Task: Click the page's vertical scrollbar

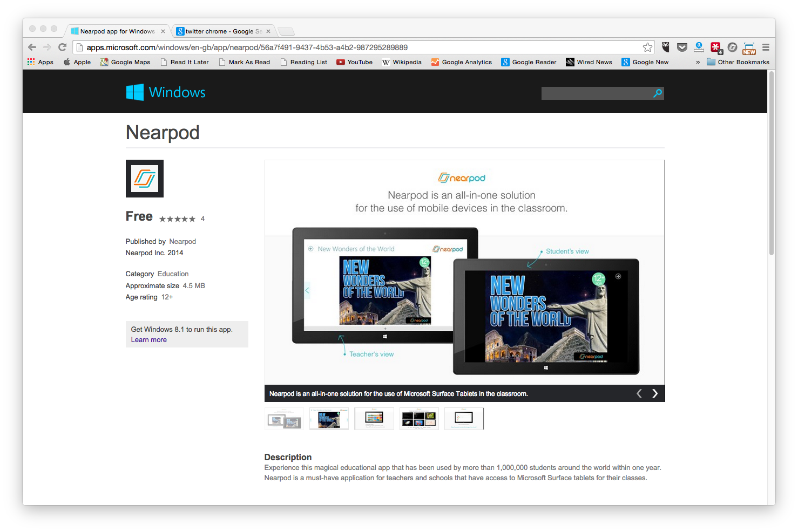Action: click(772, 163)
